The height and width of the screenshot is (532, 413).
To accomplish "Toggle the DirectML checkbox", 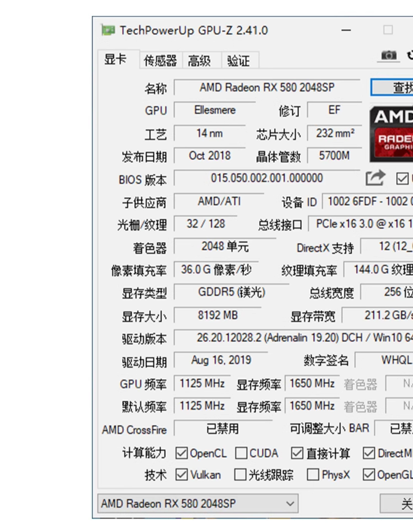I will click(x=369, y=453).
